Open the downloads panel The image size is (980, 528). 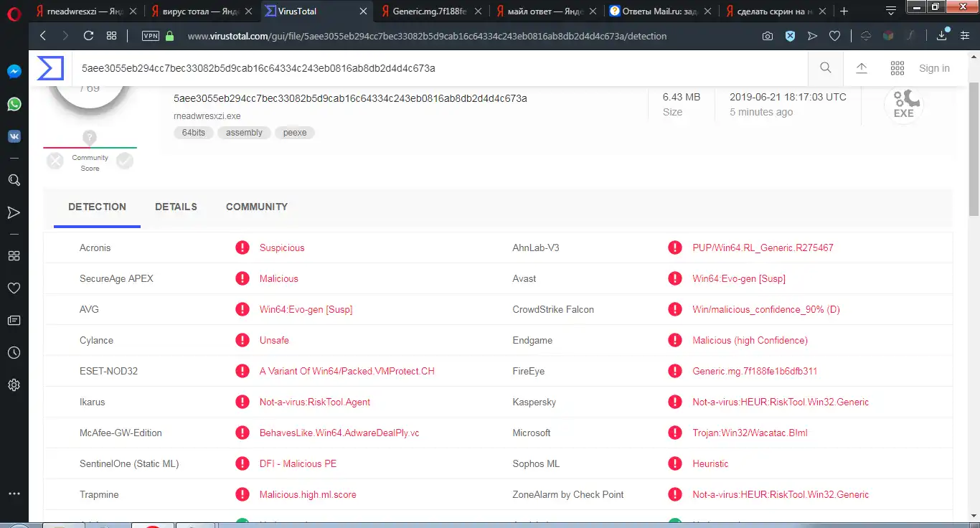(x=942, y=36)
